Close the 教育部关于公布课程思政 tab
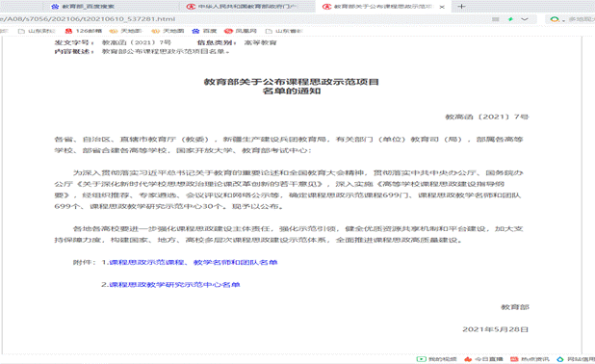This screenshot has height=364, width=595. coord(442,7)
